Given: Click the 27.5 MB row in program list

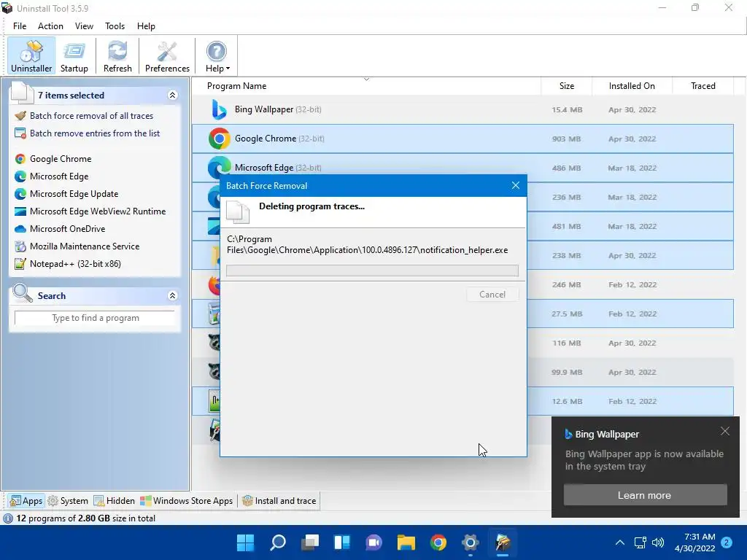Looking at the screenshot, I should [462, 314].
